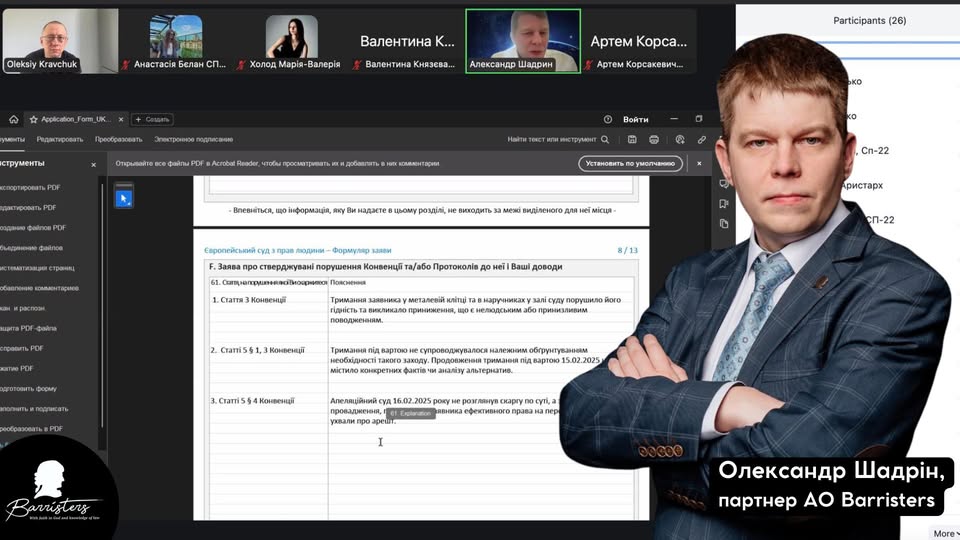The height and width of the screenshot is (540, 960).
Task: Create a new tab with Создать
Action: coord(152,119)
